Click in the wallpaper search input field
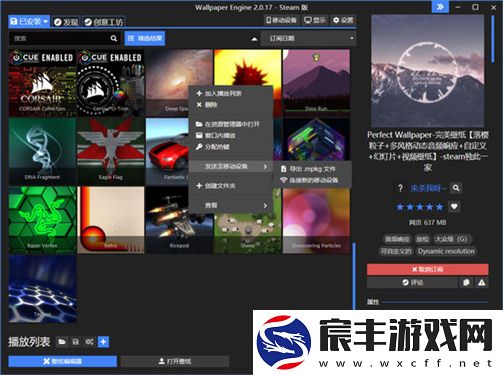The height and width of the screenshot is (375, 503). [60, 39]
